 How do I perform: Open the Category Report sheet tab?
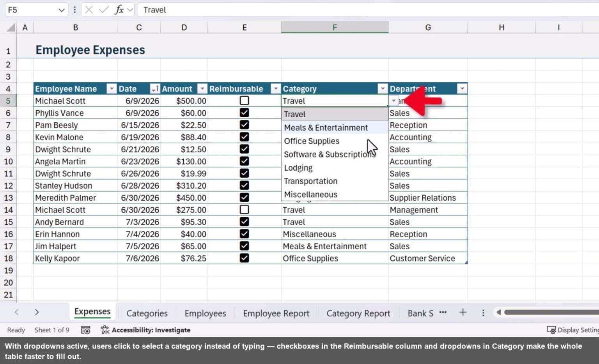pos(358,313)
